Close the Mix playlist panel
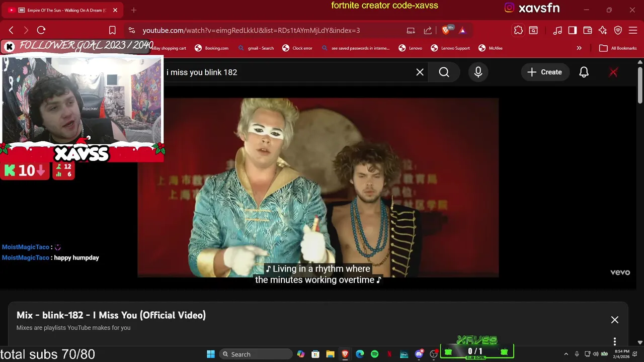The width and height of the screenshot is (644, 362). click(615, 320)
